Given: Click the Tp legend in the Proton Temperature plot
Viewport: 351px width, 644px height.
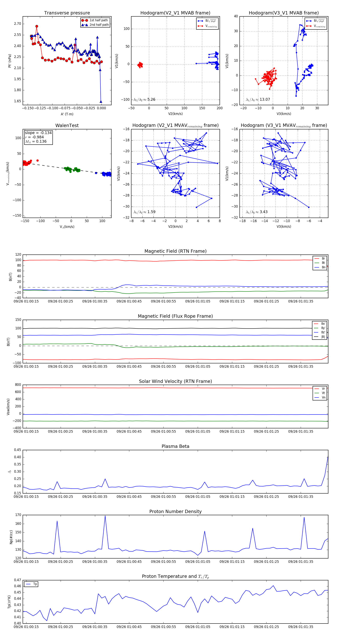Looking at the screenshot, I should click(x=31, y=584).
